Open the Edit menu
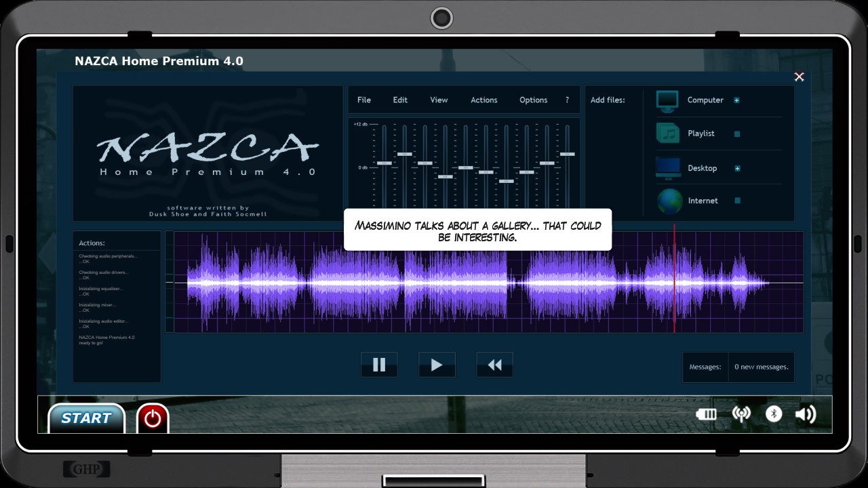This screenshot has height=488, width=868. pos(400,100)
